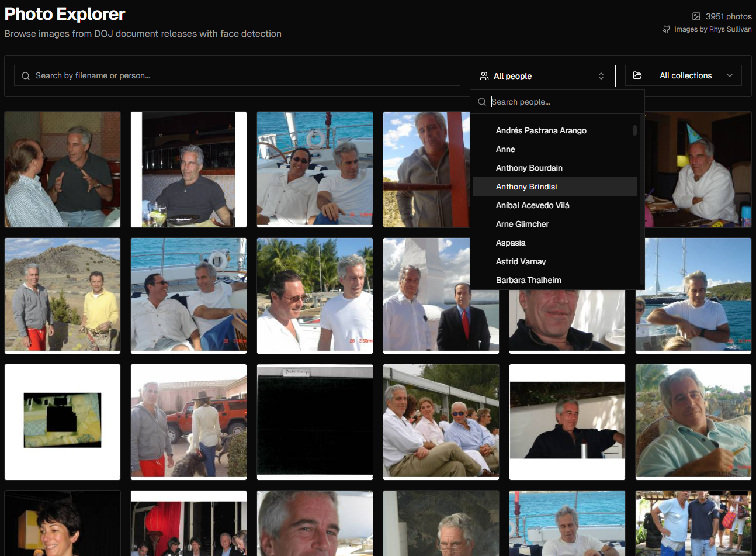Open the photo of two men with palm trees behind
This screenshot has height=556, width=756.
point(315,296)
